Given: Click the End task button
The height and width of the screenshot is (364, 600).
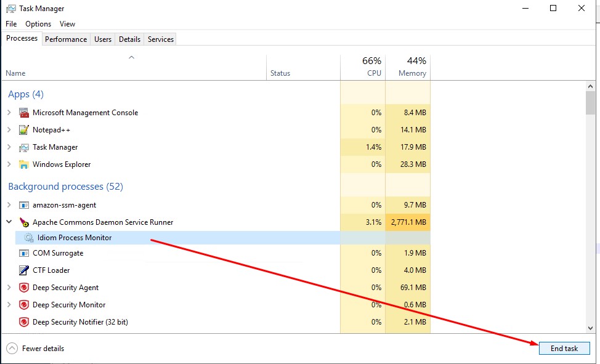Looking at the screenshot, I should [564, 349].
